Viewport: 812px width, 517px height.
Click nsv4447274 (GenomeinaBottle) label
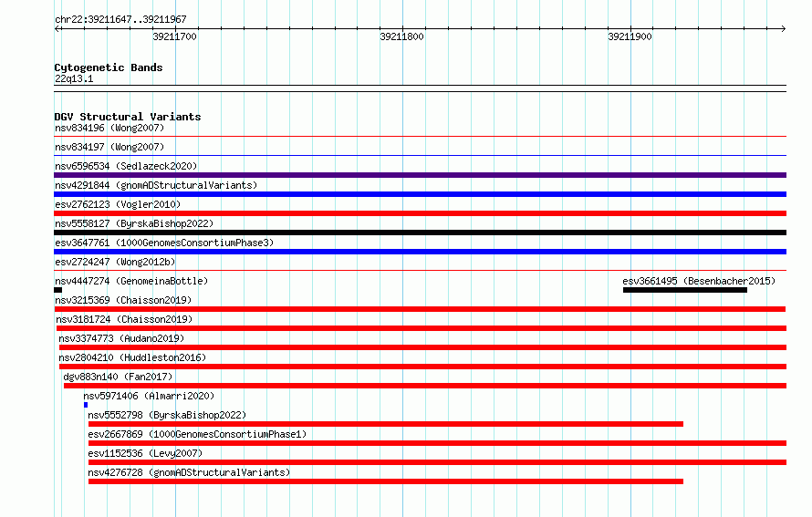tap(131, 281)
